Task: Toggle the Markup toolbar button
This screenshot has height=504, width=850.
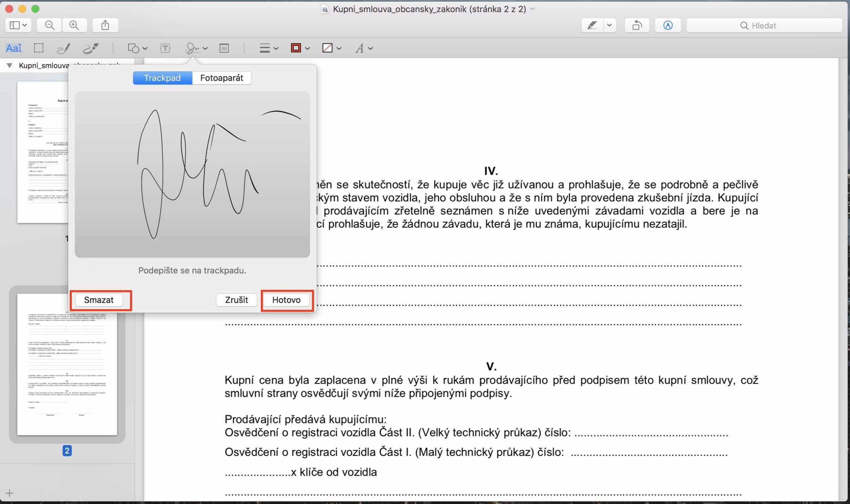Action: pos(667,26)
